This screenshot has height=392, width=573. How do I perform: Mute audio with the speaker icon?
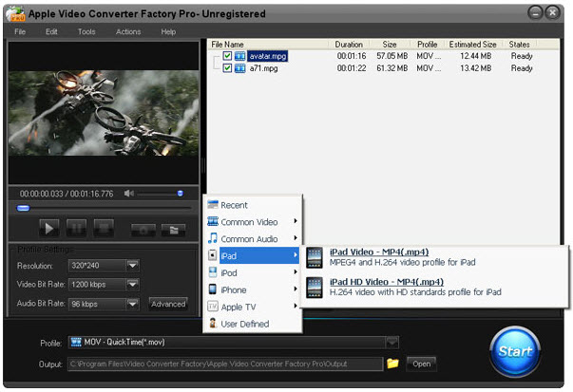(x=128, y=193)
